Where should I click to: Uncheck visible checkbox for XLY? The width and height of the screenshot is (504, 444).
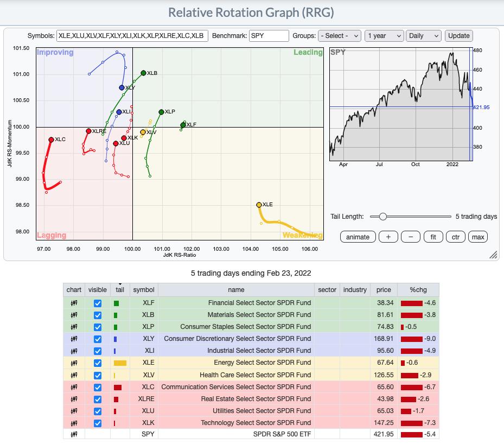(x=98, y=339)
